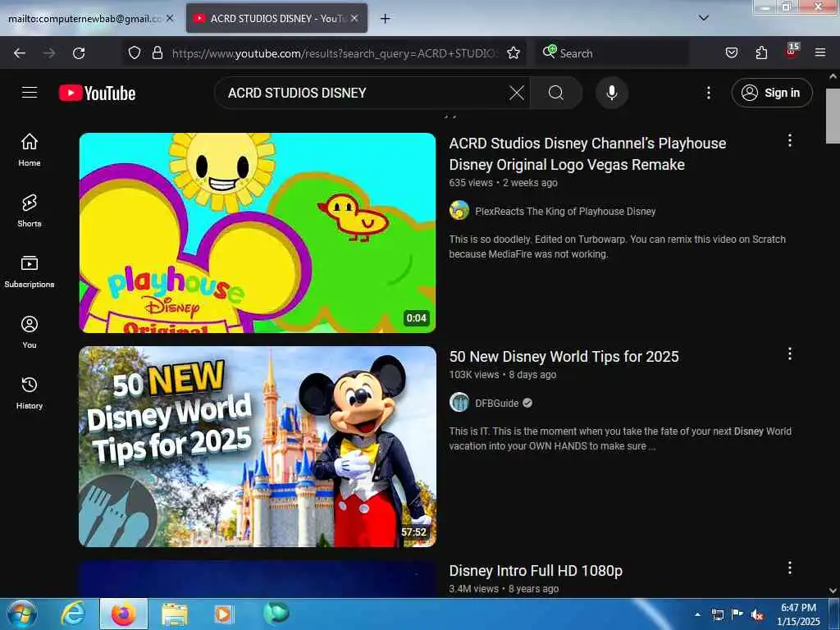
Task: Open the Firefox application menu
Action: [820, 52]
